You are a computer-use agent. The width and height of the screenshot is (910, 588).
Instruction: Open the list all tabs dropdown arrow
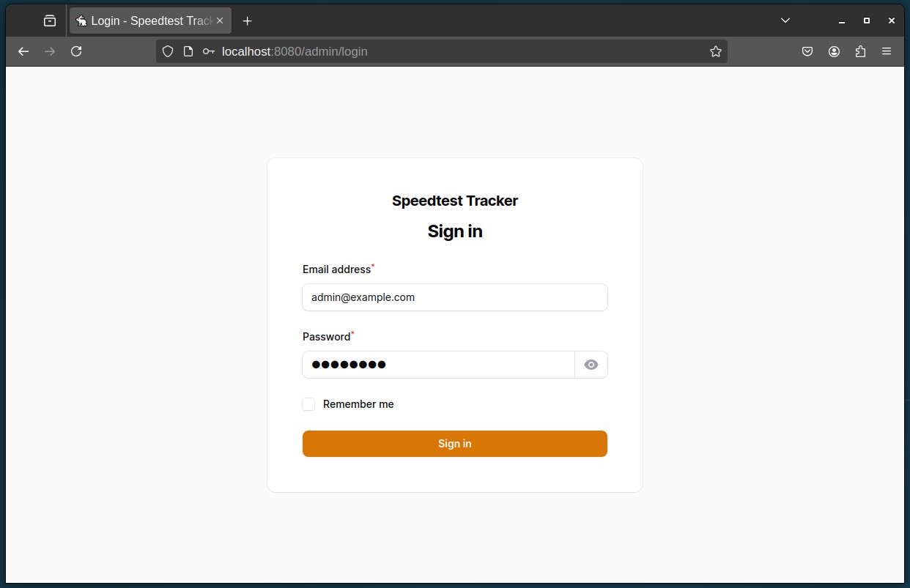pos(785,21)
